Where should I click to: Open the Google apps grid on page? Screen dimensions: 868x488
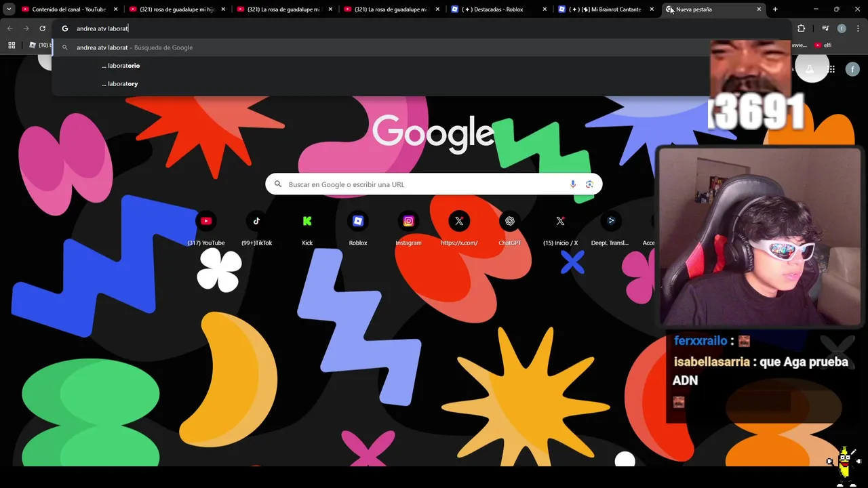[x=831, y=69]
